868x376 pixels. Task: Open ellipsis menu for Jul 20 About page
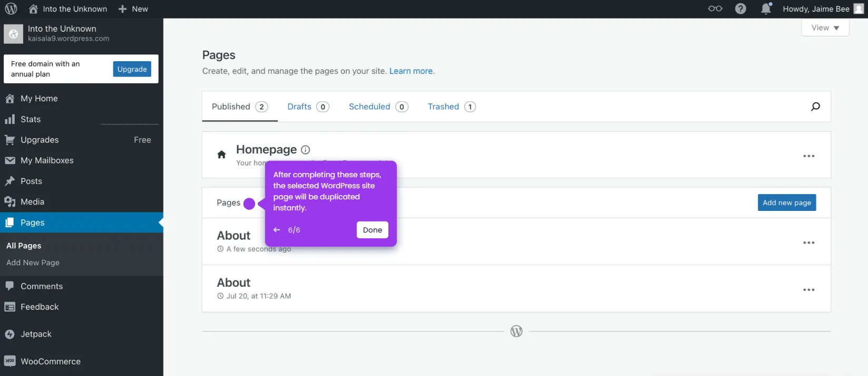pos(809,290)
